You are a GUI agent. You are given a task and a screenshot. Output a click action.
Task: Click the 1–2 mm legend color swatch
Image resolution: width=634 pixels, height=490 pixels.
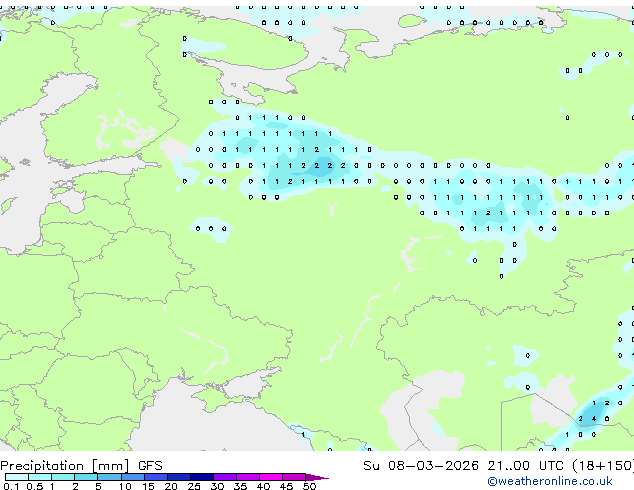pos(63,477)
